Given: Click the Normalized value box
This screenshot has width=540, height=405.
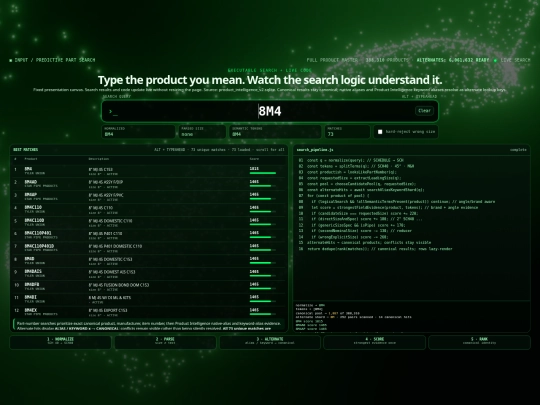Looking at the screenshot, I should pos(138,132).
